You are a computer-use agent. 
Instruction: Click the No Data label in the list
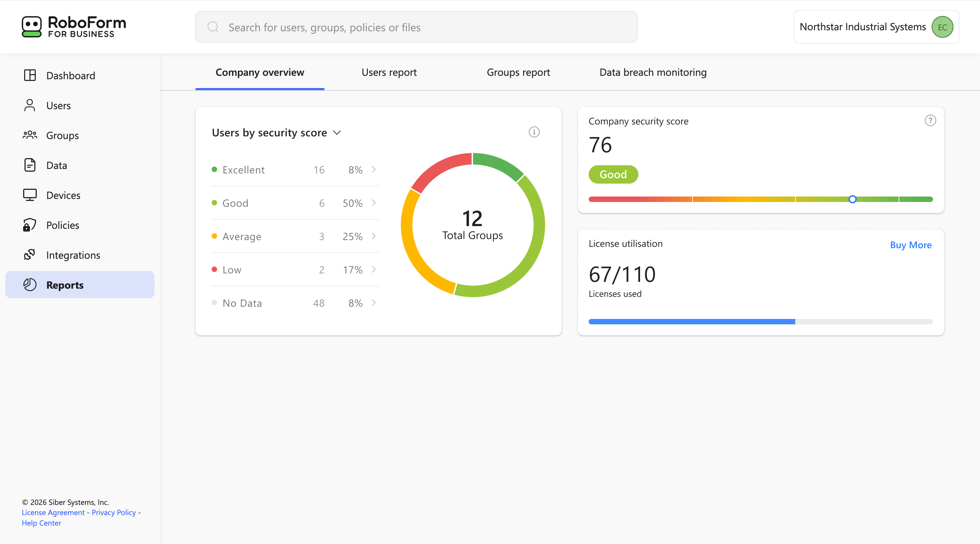click(242, 303)
